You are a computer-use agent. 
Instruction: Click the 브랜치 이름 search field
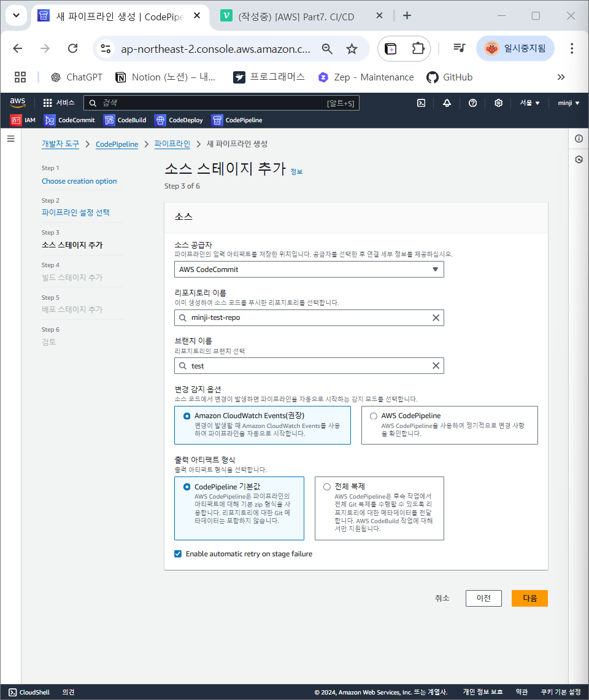[309, 366]
